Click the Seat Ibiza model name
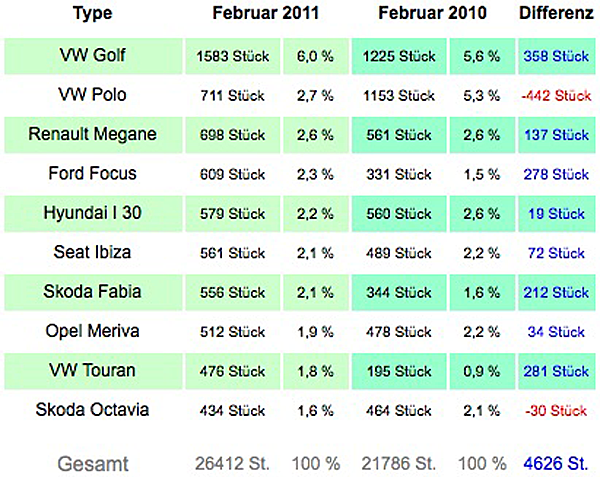Viewport: 600px width, 477px height. coord(92,252)
